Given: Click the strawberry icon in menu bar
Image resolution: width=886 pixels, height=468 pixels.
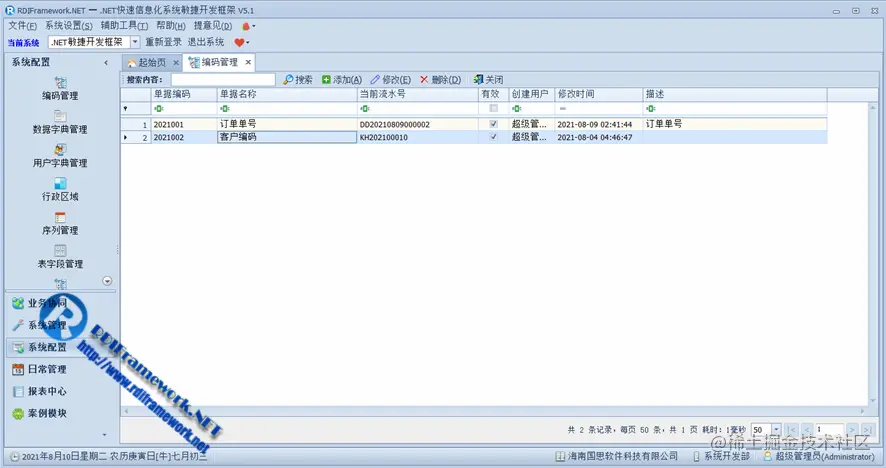Looking at the screenshot, I should click(246, 26).
